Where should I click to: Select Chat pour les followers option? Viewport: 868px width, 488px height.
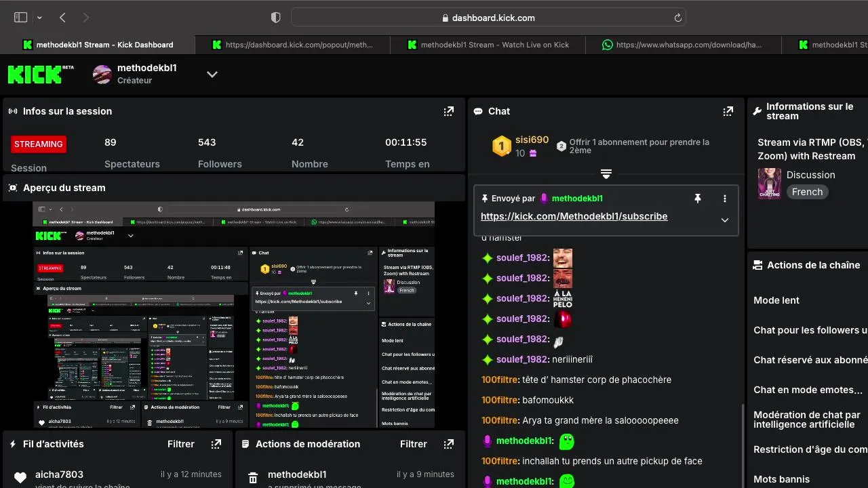[x=810, y=330]
